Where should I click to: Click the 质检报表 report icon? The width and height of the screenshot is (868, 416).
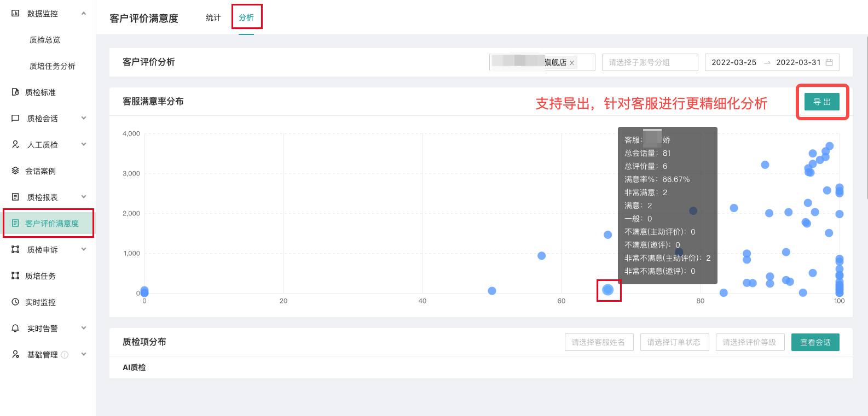(x=15, y=197)
